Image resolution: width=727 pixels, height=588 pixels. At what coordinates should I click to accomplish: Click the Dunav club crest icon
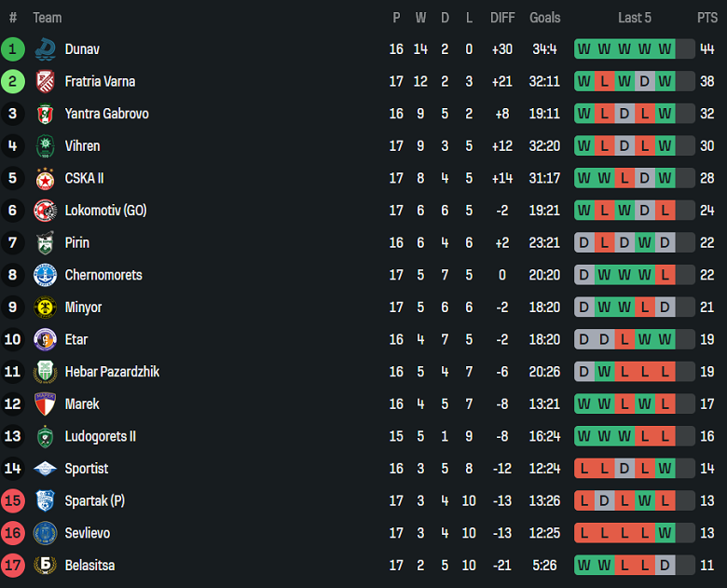[45, 49]
